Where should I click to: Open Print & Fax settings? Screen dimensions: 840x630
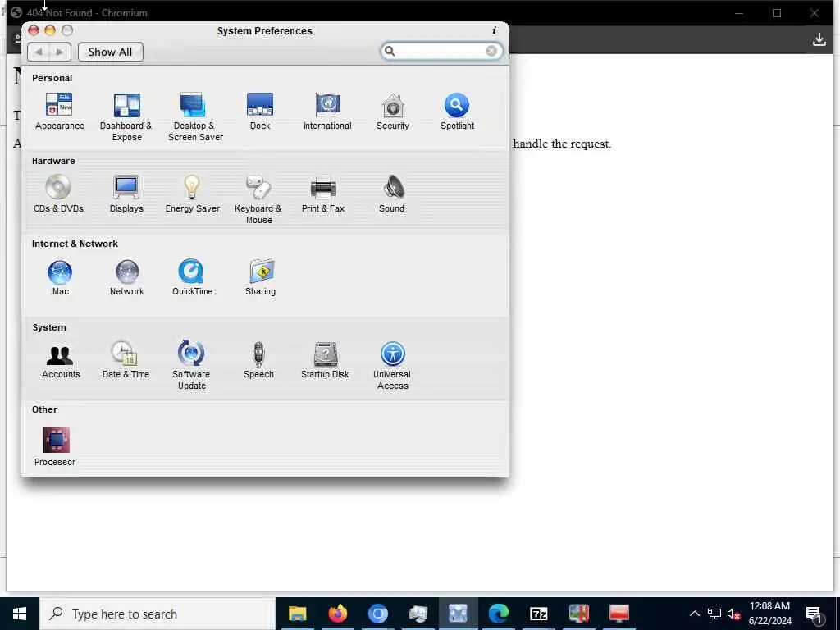click(323, 194)
